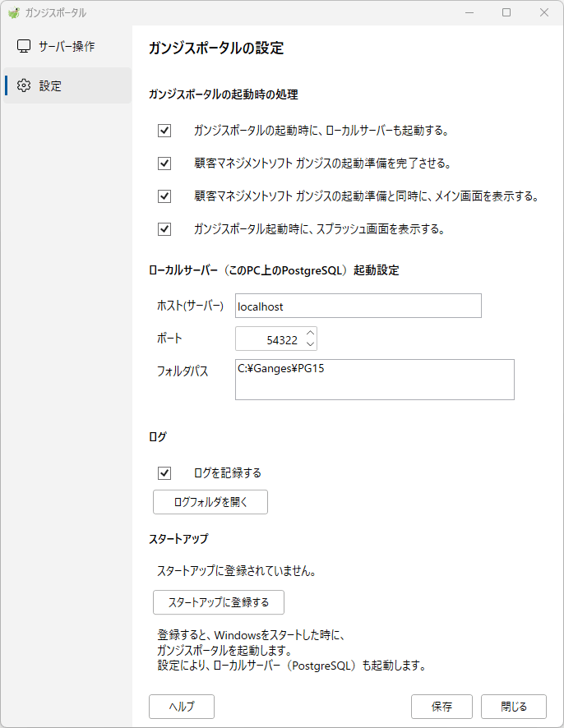The width and height of the screenshot is (564, 728).
Task: Click the フォルダパス label
Action: [x=183, y=371]
